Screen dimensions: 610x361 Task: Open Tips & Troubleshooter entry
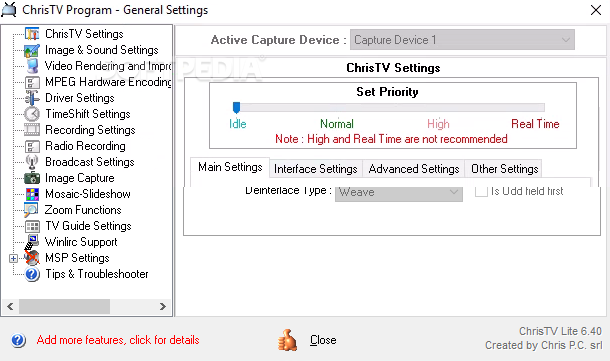(96, 274)
